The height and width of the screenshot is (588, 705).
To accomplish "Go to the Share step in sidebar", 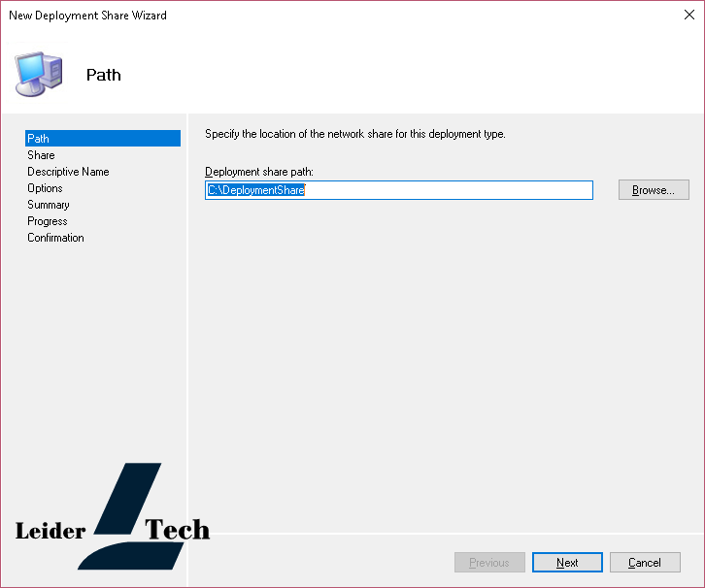I will [x=41, y=155].
